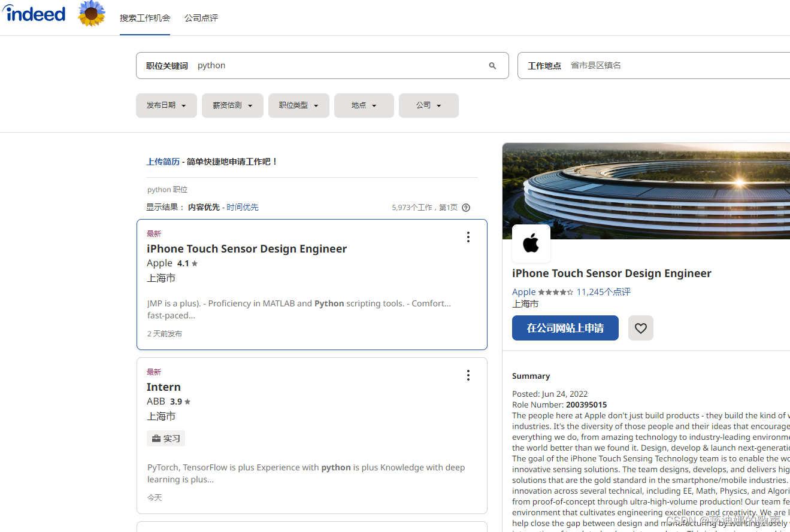
Task: Click Apple 4.1 rating on first job card
Action: (x=187, y=263)
